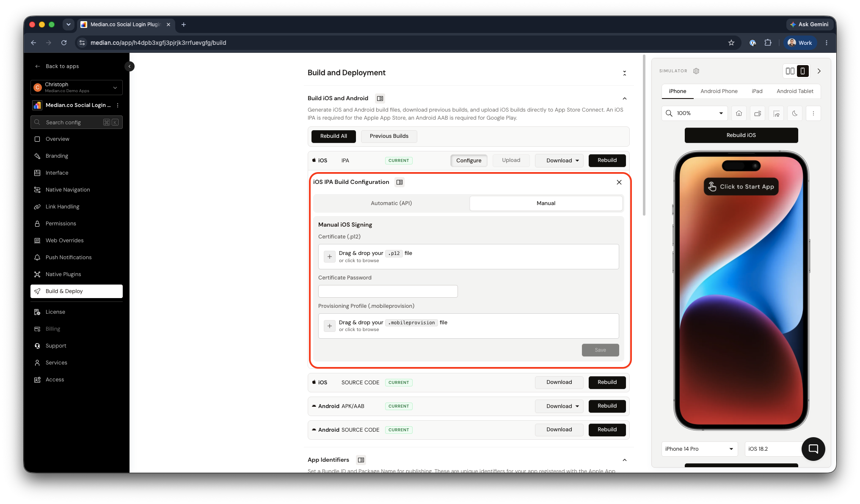Collapse simulator panel with right chevron

click(819, 71)
